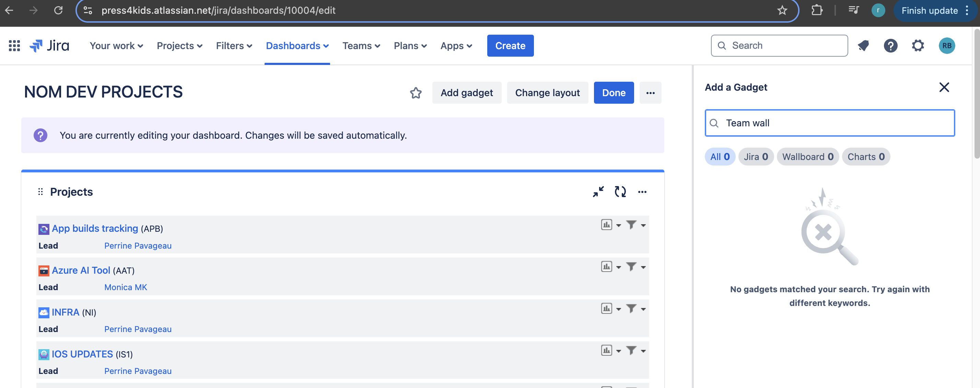This screenshot has width=980, height=388.
Task: Select the Wallboard 0 gadget filter
Action: 807,157
